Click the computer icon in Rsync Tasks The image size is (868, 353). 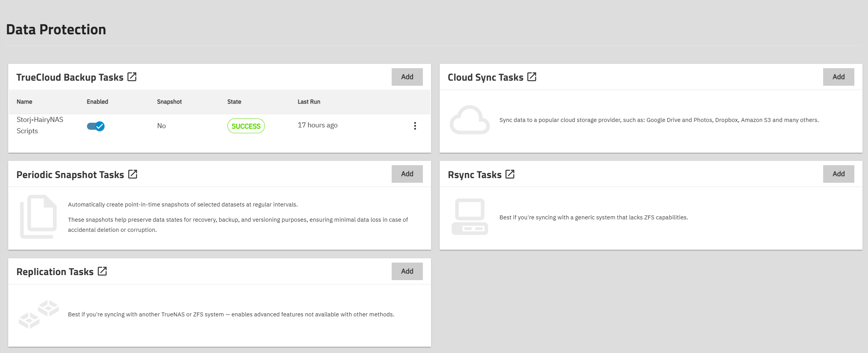470,217
